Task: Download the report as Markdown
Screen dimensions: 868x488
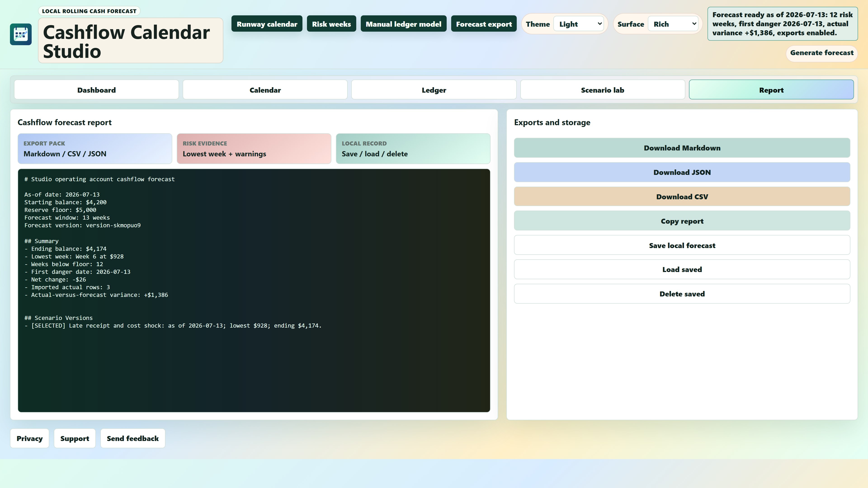Action: [x=682, y=148]
